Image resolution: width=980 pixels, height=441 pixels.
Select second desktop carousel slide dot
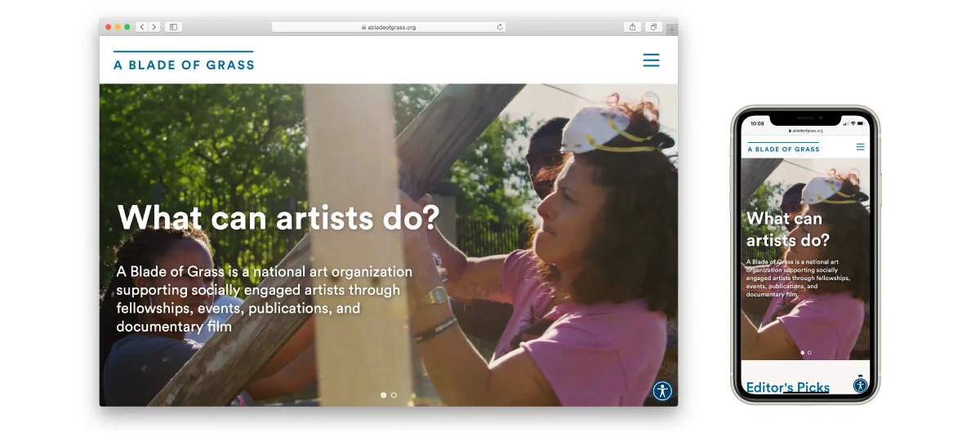click(x=394, y=395)
